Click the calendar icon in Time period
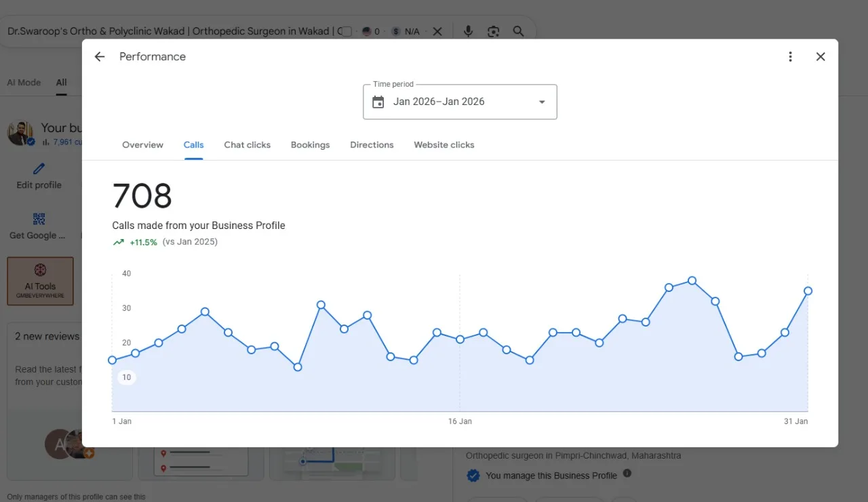This screenshot has height=502, width=868. [x=378, y=102]
